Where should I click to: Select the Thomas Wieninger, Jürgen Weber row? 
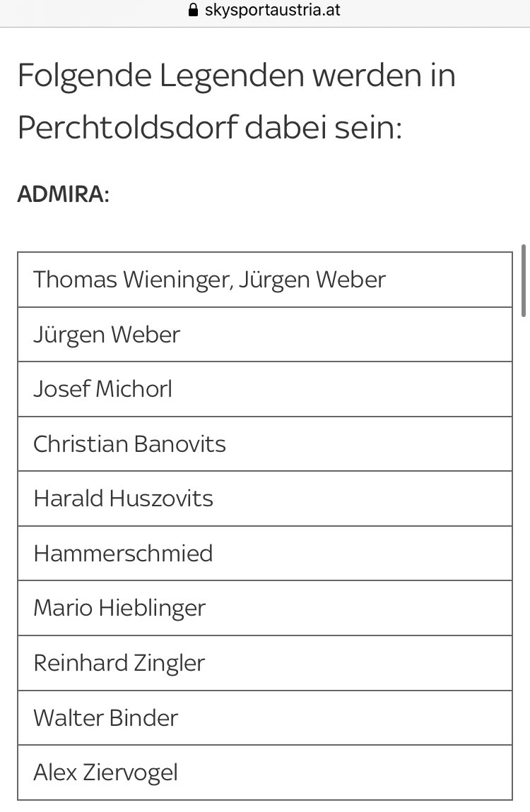[x=265, y=280]
